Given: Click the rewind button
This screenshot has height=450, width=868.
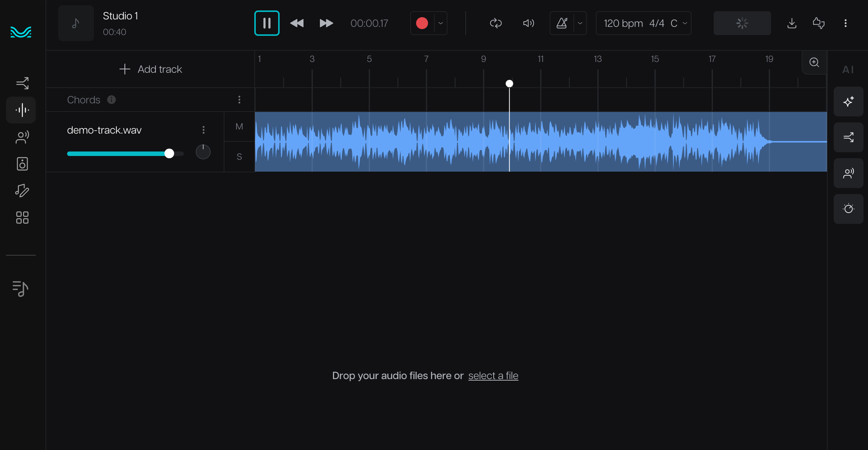Looking at the screenshot, I should point(297,23).
